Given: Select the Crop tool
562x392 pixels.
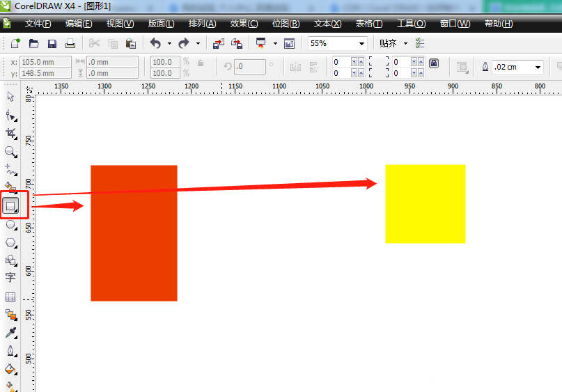Looking at the screenshot, I should 10,132.
